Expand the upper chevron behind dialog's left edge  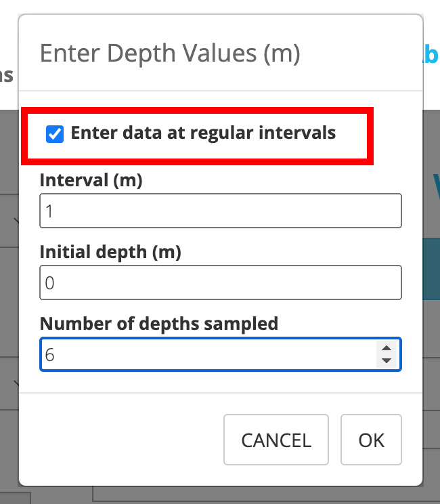(x=15, y=220)
